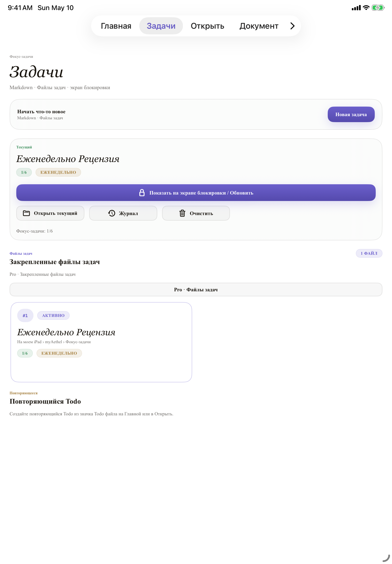Click the folder icon beside Открыть текущий
The width and height of the screenshot is (392, 564).
pyautogui.click(x=26, y=213)
